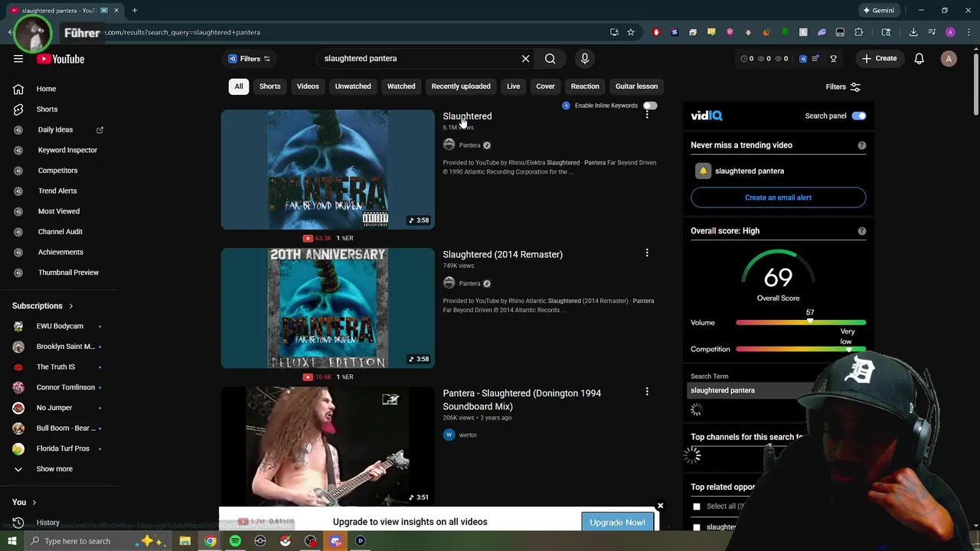
Task: Select the All filter chip
Action: [239, 86]
